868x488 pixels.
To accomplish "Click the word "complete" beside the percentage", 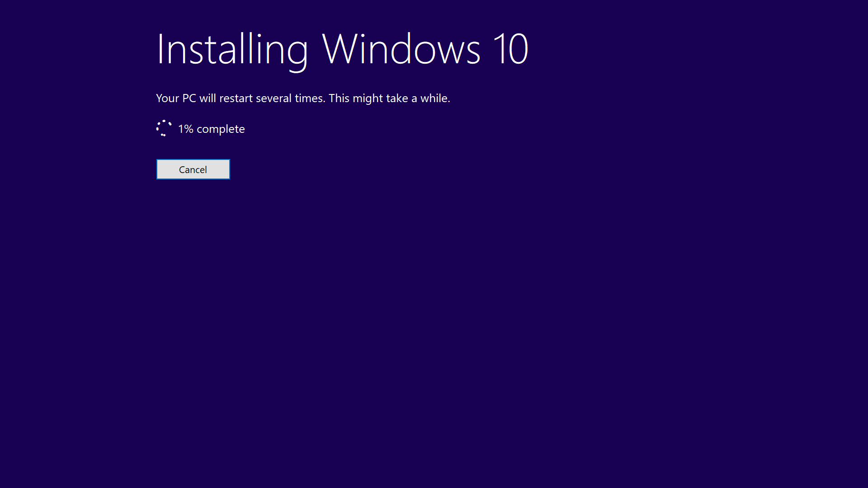I will pyautogui.click(x=221, y=129).
